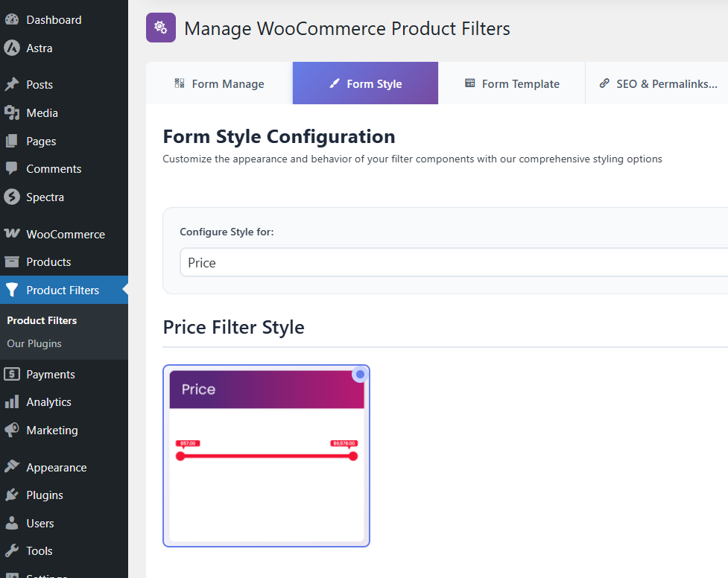Open the Marketing menu label
This screenshot has height=578, width=728.
[52, 431]
